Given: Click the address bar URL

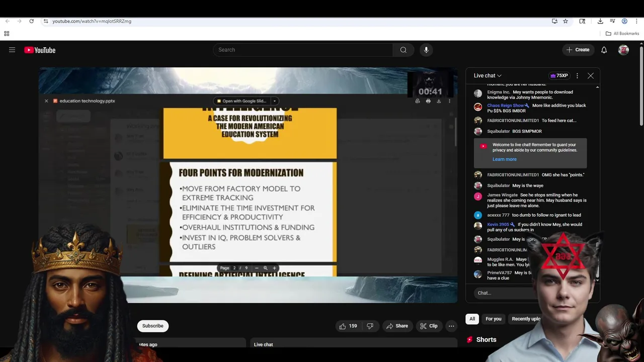Looking at the screenshot, I should click(x=92, y=21).
